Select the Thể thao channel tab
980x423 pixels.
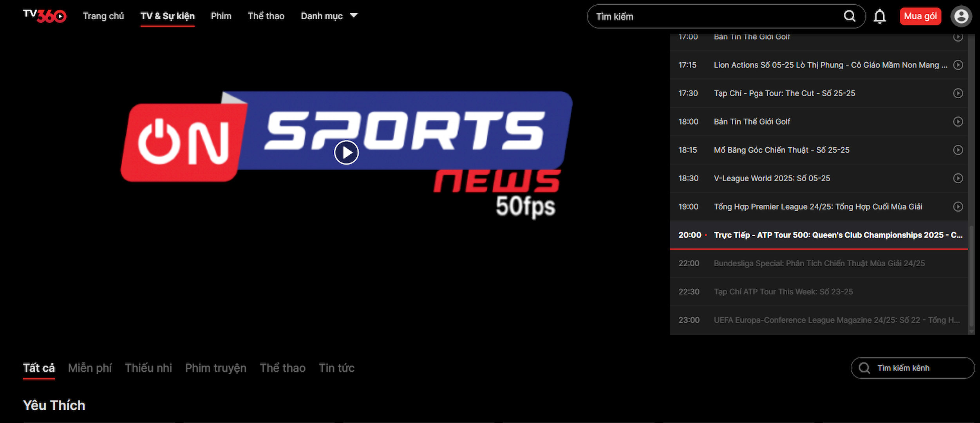282,368
